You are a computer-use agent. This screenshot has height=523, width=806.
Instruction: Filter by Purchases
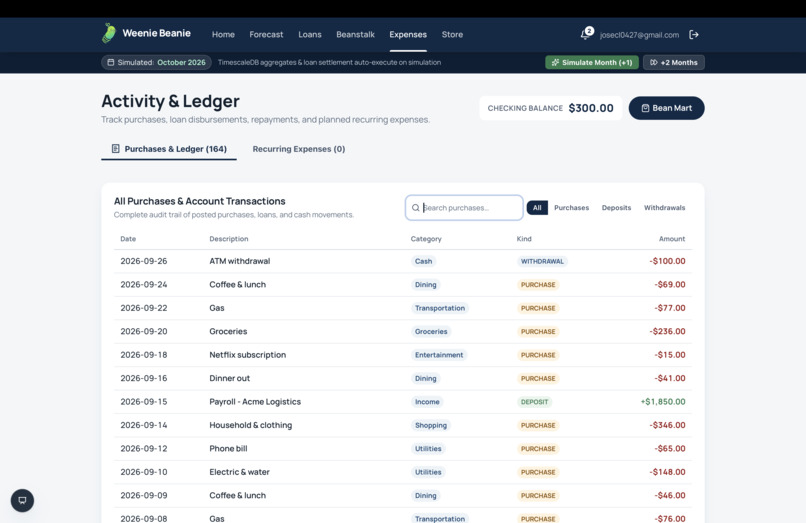pos(572,208)
